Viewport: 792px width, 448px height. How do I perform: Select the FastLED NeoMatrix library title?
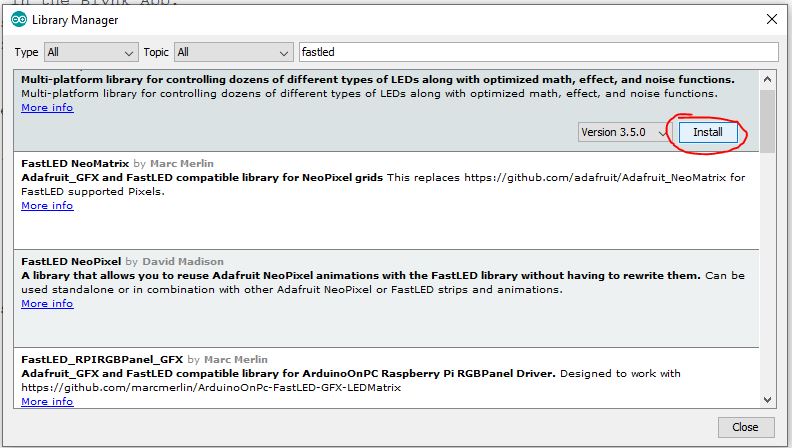(x=75, y=164)
